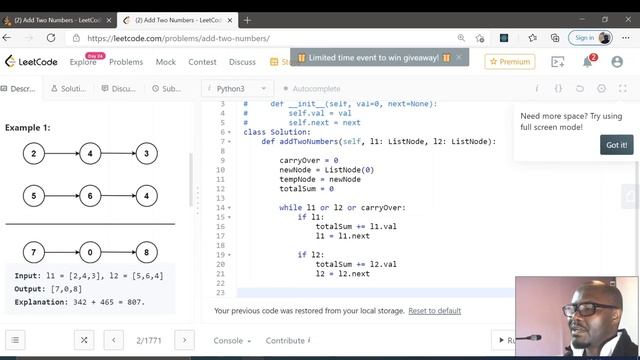Viewport: 640px width, 360px height.
Task: Click the dark square extension icon
Action: (x=504, y=38)
